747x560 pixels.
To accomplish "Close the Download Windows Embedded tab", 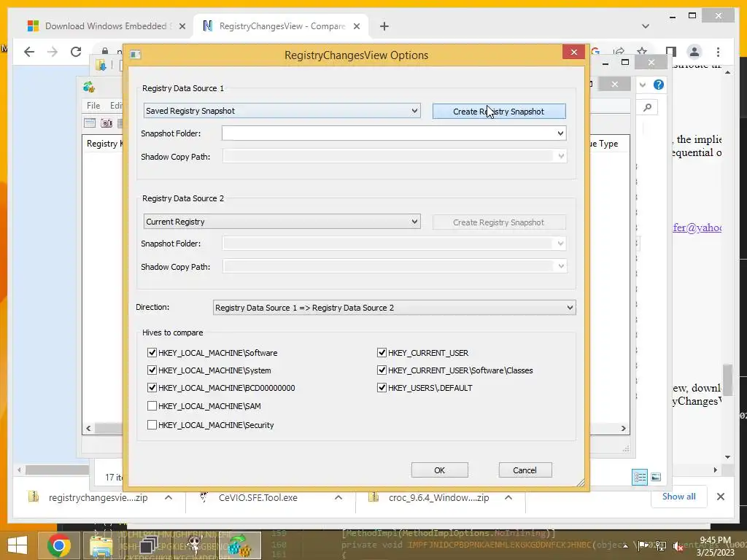I will (x=182, y=26).
